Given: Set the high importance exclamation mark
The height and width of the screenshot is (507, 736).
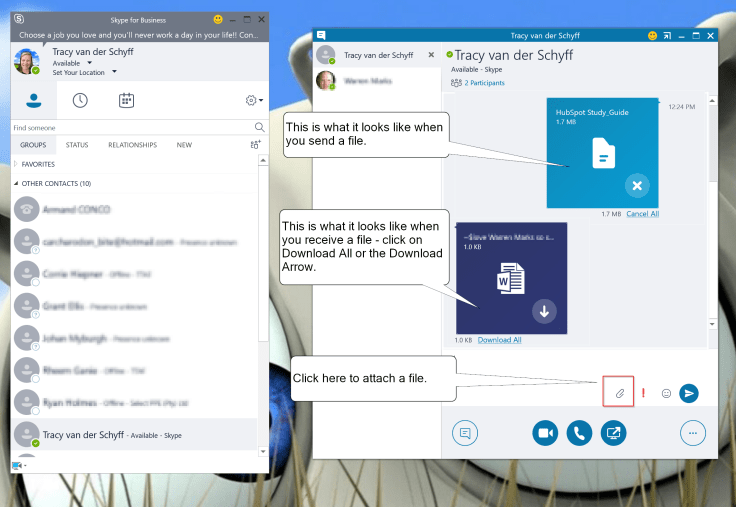Looking at the screenshot, I should coord(643,393).
